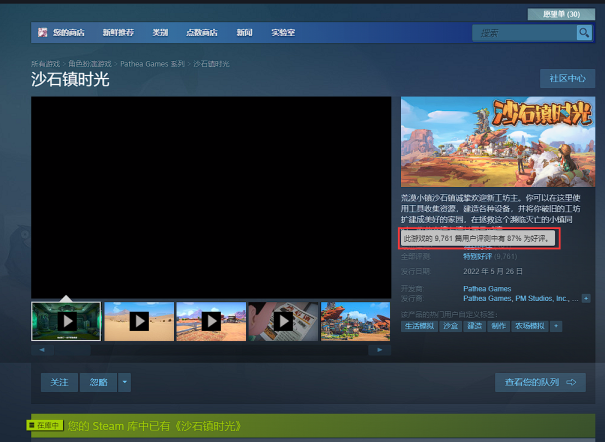
Task: Click inside the 搜索 input field
Action: pos(524,33)
